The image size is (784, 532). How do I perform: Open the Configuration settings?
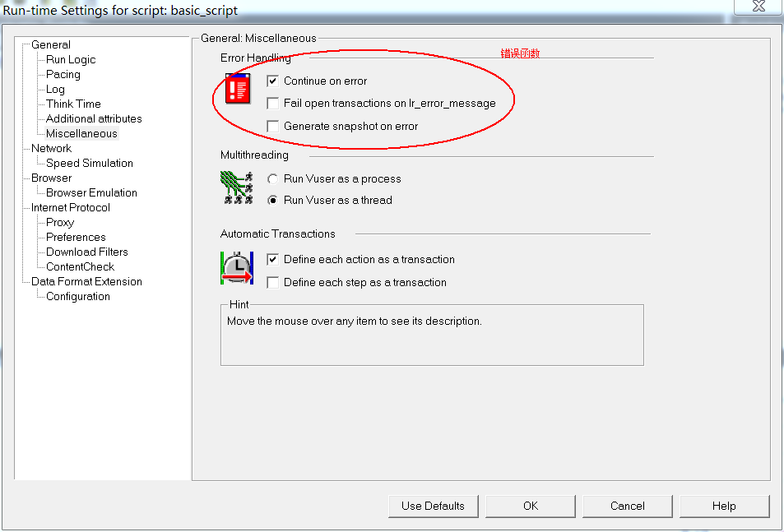point(78,296)
